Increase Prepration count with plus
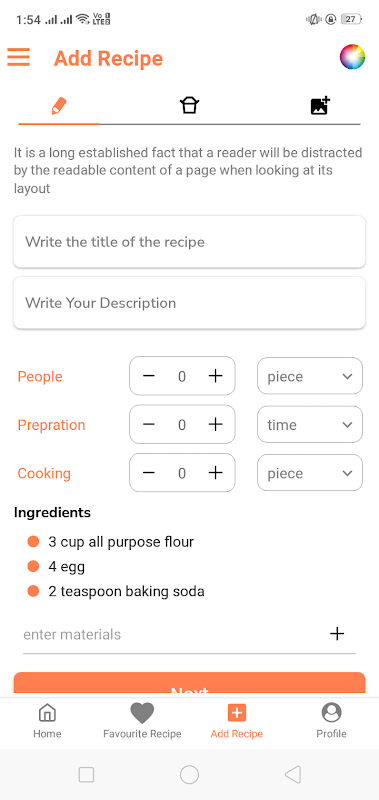This screenshot has height=800, width=379. click(216, 424)
